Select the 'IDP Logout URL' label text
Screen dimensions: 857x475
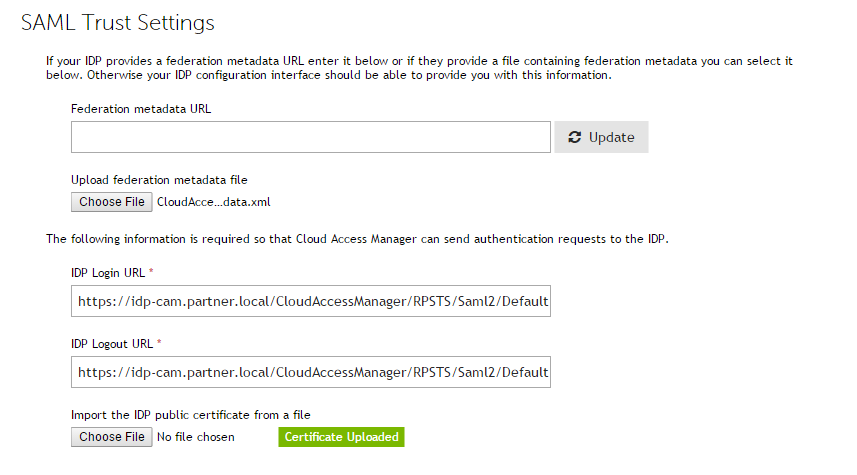pos(111,343)
